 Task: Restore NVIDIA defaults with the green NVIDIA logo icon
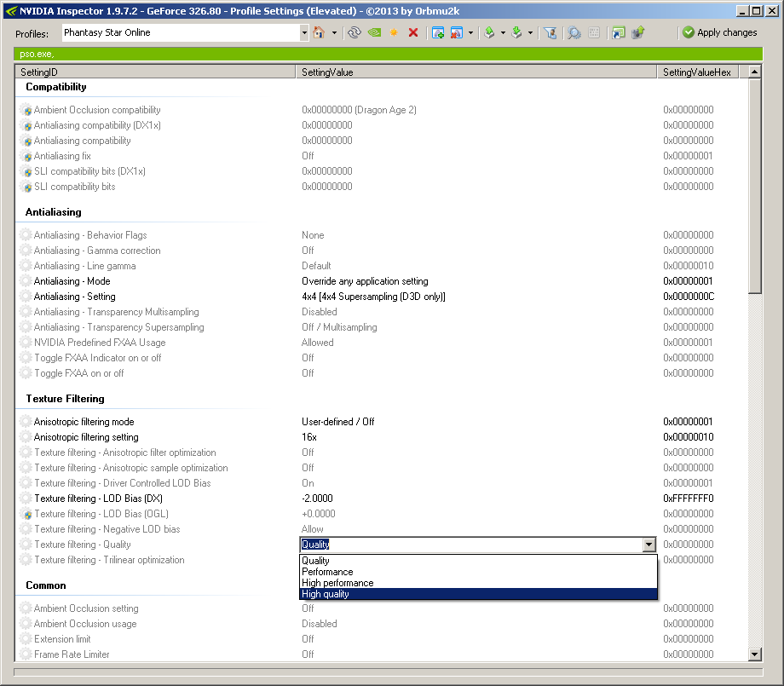[374, 32]
